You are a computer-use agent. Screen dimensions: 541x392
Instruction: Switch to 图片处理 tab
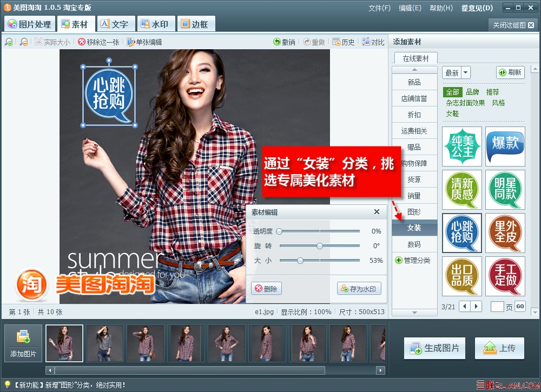30,24
